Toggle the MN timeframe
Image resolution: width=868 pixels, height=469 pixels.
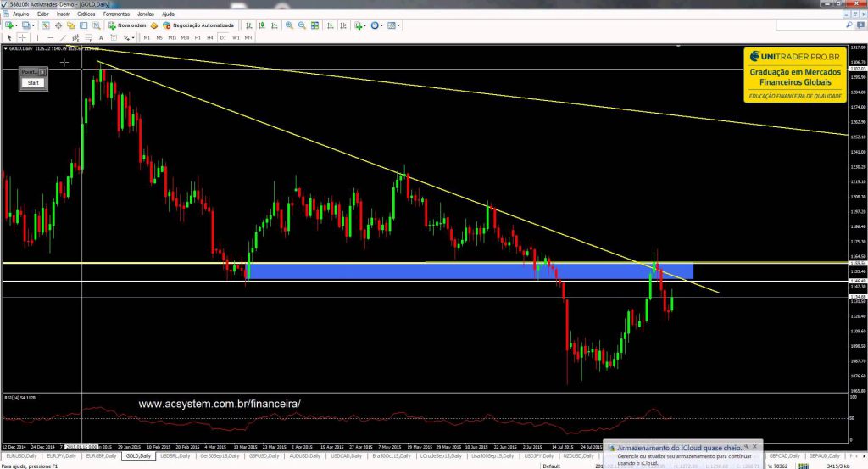coord(248,37)
